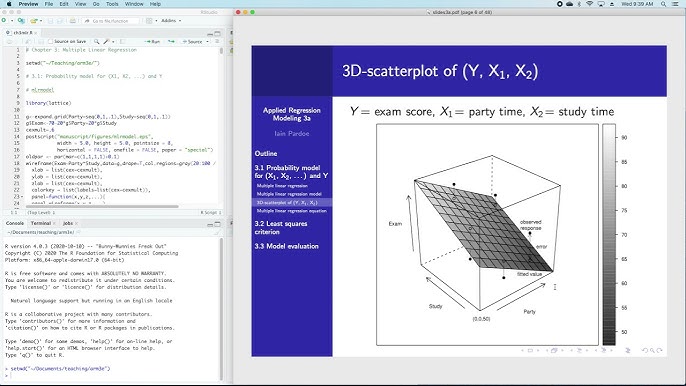Click the Open File folder icon

tap(33, 21)
